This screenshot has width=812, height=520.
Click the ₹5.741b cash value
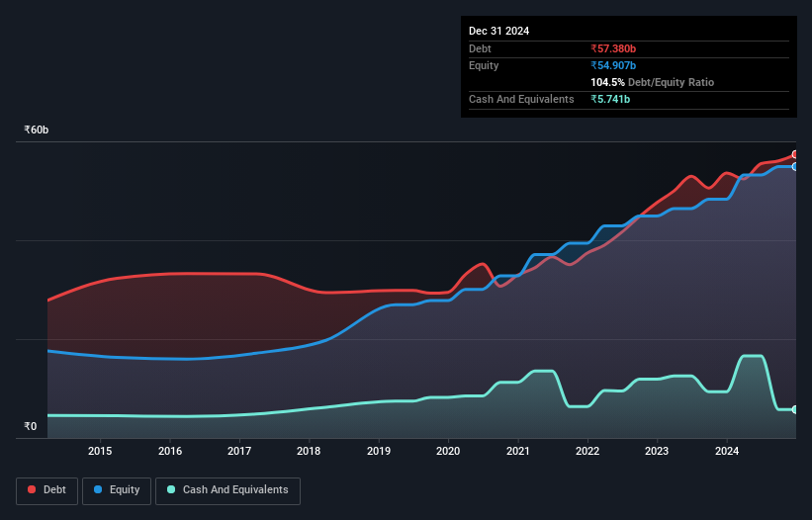pyautogui.click(x=610, y=99)
